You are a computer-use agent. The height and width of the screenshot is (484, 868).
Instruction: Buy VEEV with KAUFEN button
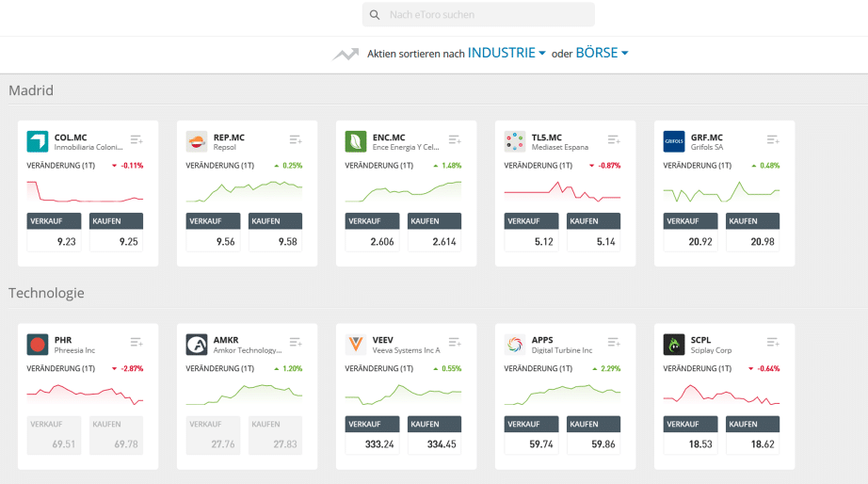(x=435, y=435)
